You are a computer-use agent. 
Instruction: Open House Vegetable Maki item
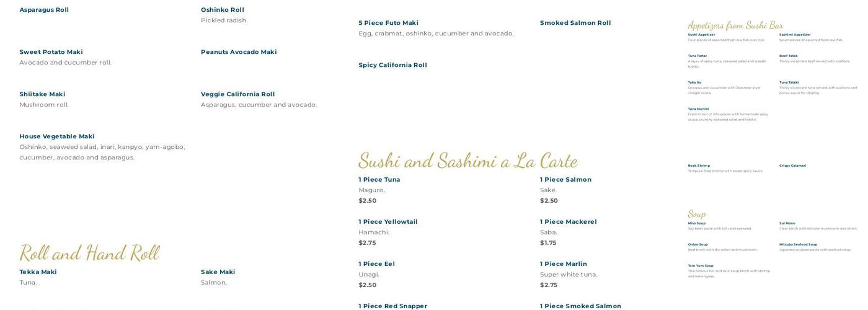coord(57,136)
